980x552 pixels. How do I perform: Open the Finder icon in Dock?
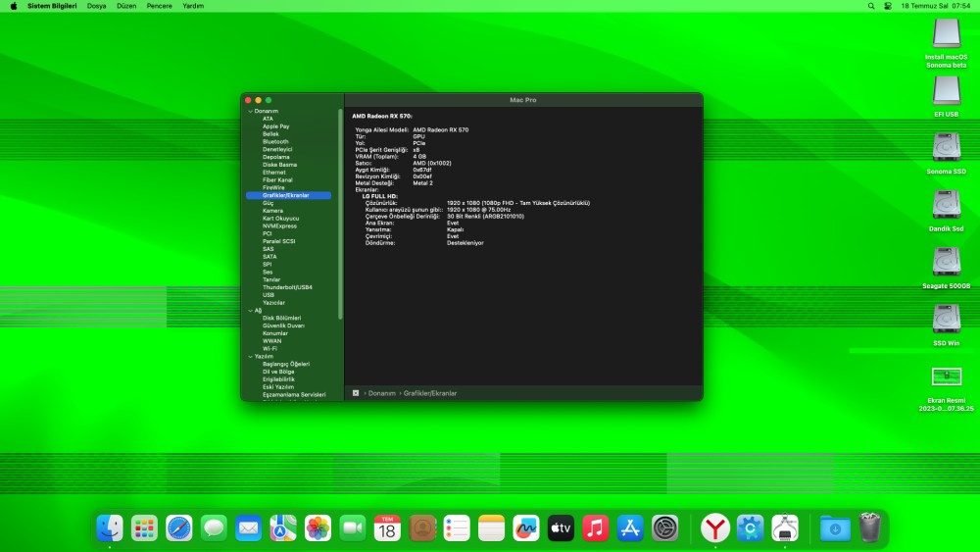pos(110,528)
